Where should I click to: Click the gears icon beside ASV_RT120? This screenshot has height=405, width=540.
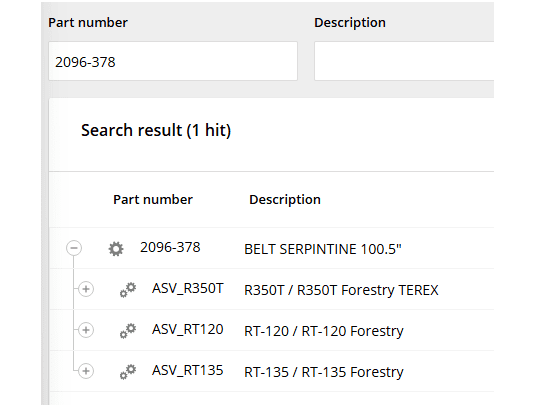point(128,331)
